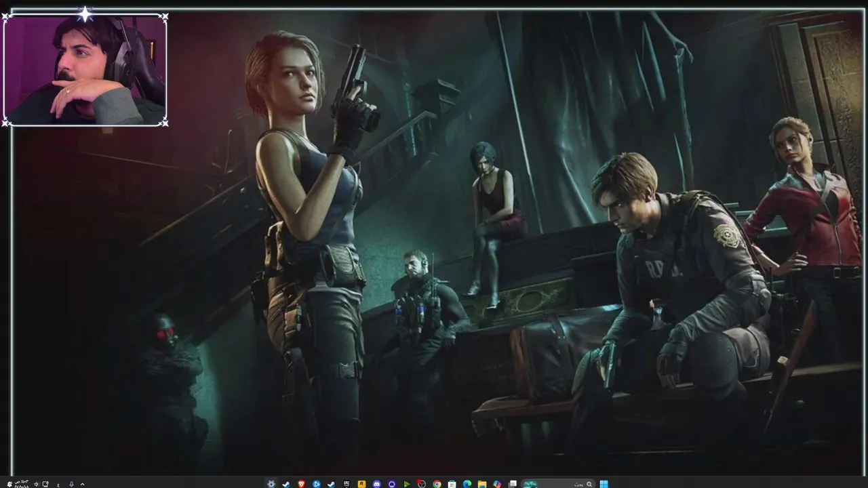Open the network display tray icon

45,484
